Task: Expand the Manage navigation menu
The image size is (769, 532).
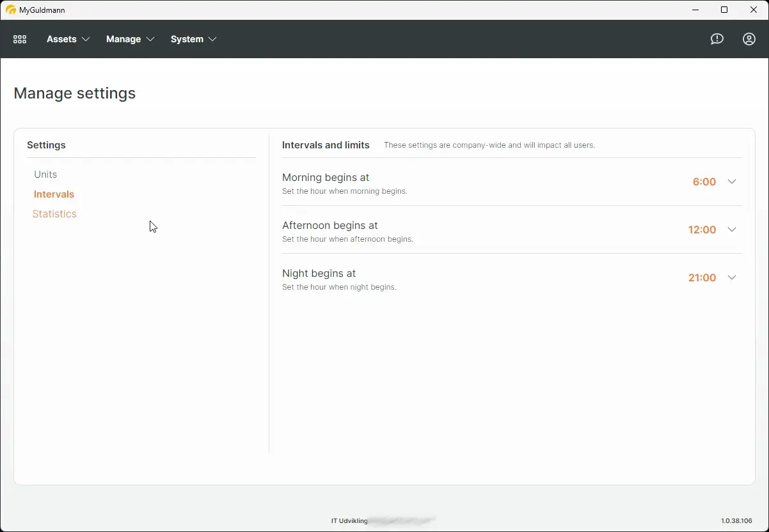Action: (x=130, y=39)
